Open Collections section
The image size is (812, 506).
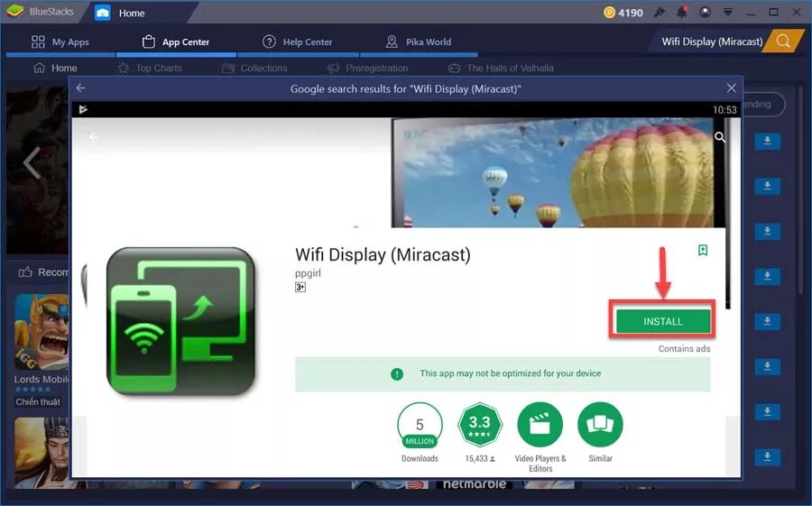coord(254,68)
